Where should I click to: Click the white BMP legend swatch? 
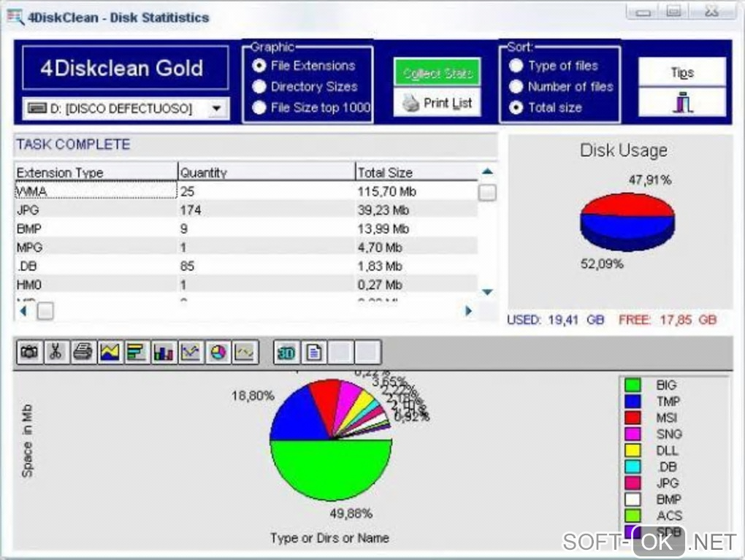(633, 499)
